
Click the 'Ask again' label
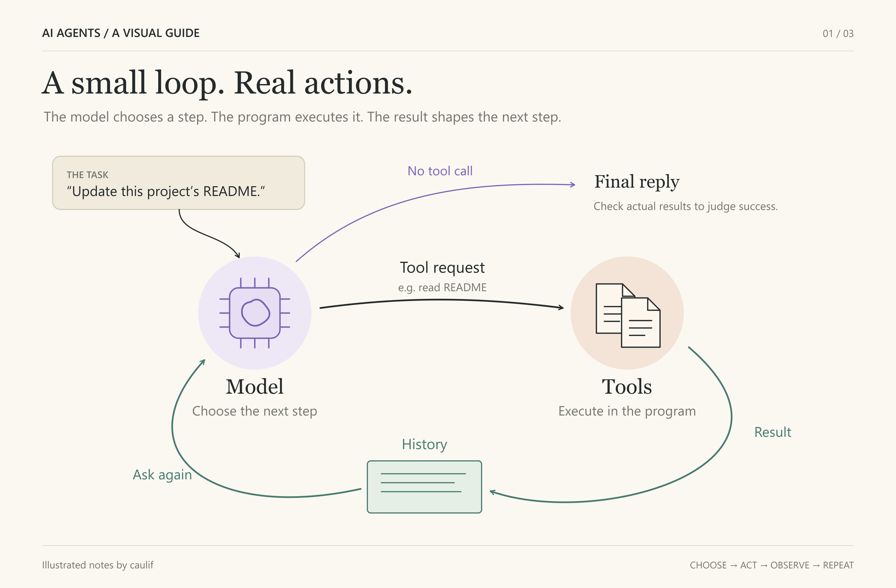tap(162, 475)
